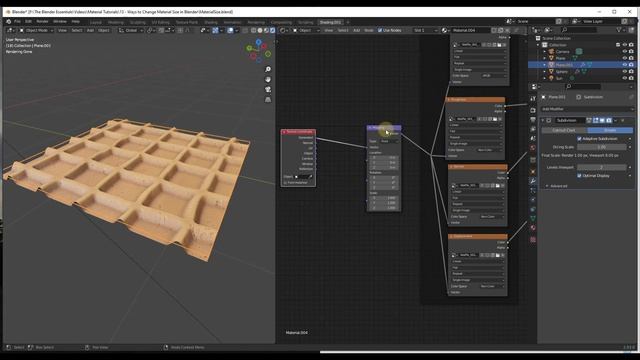The image size is (640, 360).
Task: Open the Render menu
Action: (42, 22)
